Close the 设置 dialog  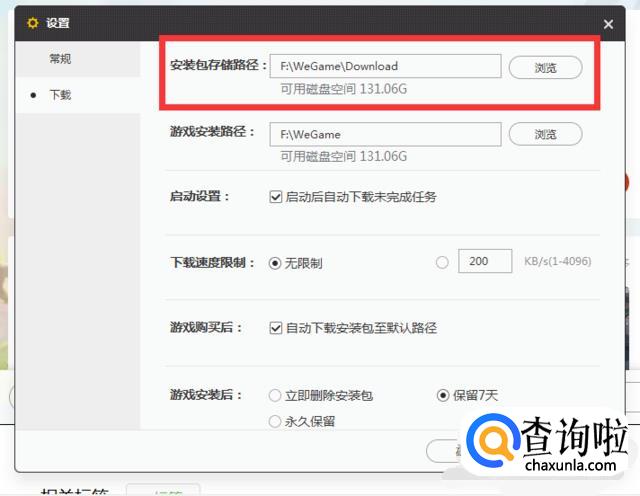608,24
